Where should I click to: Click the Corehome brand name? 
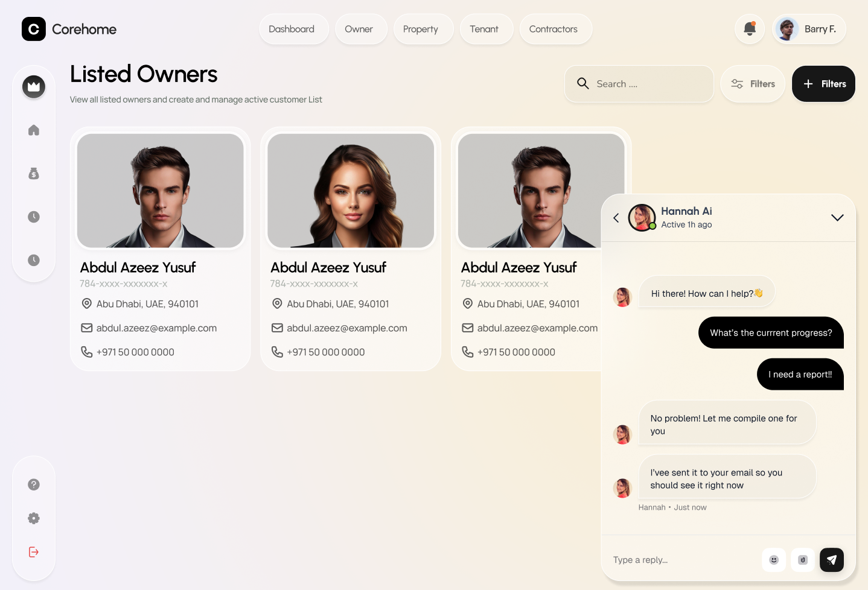coord(84,29)
